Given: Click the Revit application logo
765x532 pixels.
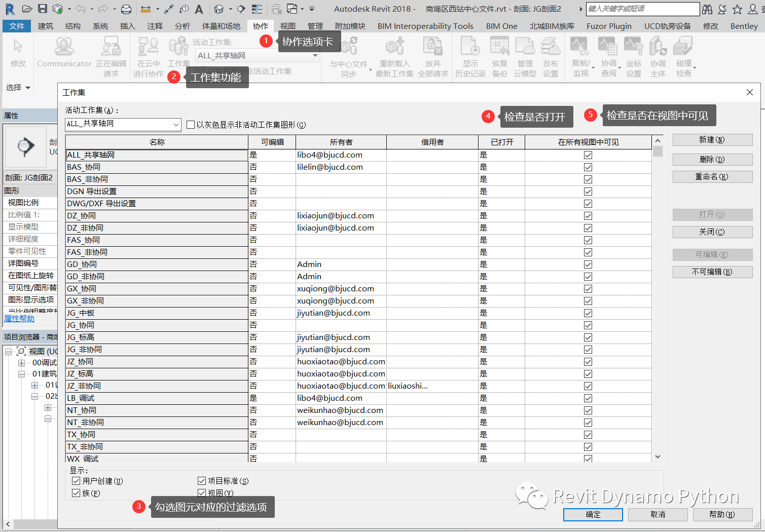Looking at the screenshot, I should click(10, 9).
